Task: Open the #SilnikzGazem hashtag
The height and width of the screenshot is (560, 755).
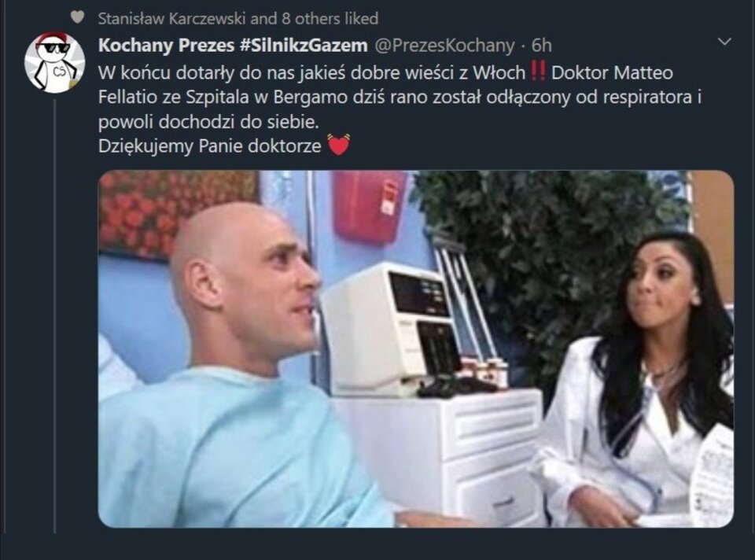Action: pyautogui.click(x=304, y=45)
